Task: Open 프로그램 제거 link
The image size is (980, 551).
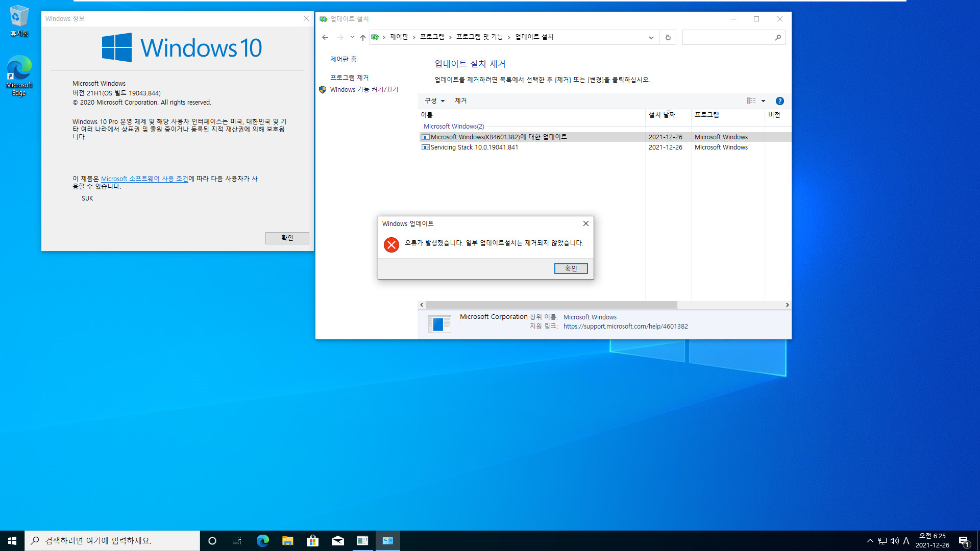Action: click(349, 78)
